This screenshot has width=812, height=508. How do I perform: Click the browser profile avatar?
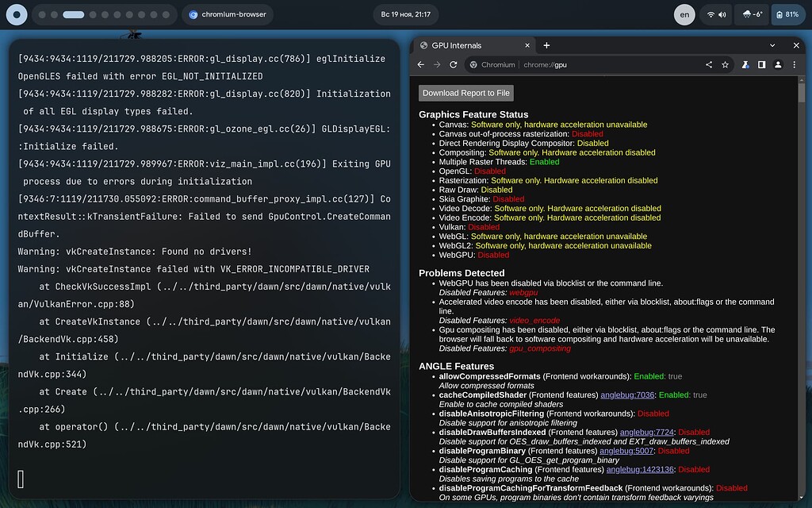[x=778, y=64]
